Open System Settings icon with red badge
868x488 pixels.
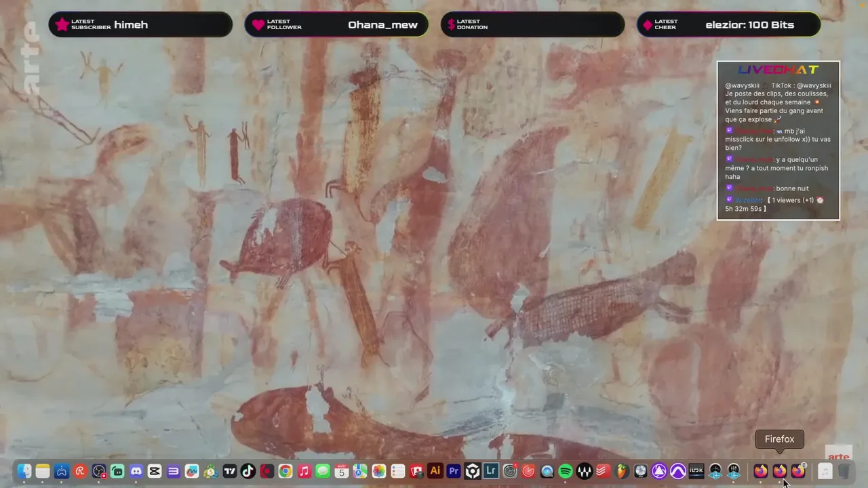click(x=510, y=471)
